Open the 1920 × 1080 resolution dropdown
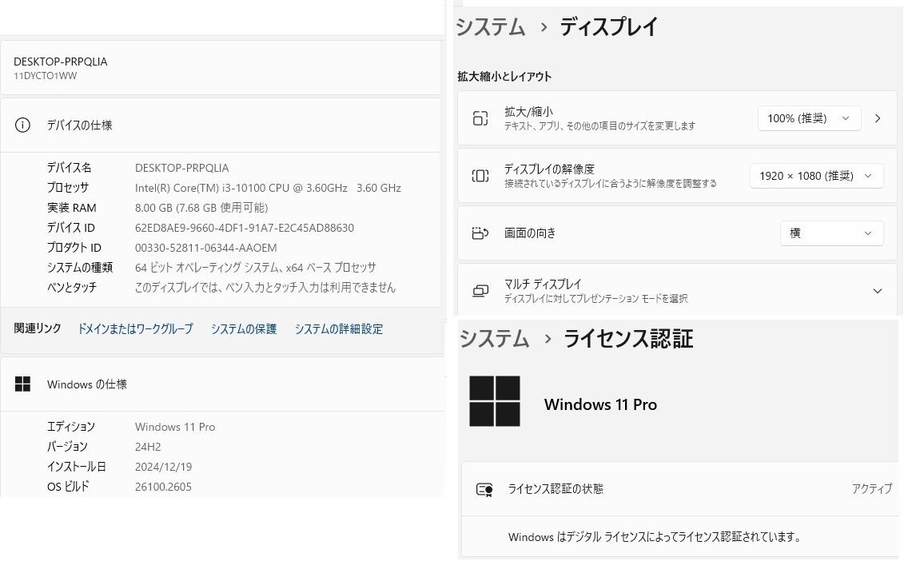Viewport: 924px width, 585px height. tap(816, 175)
